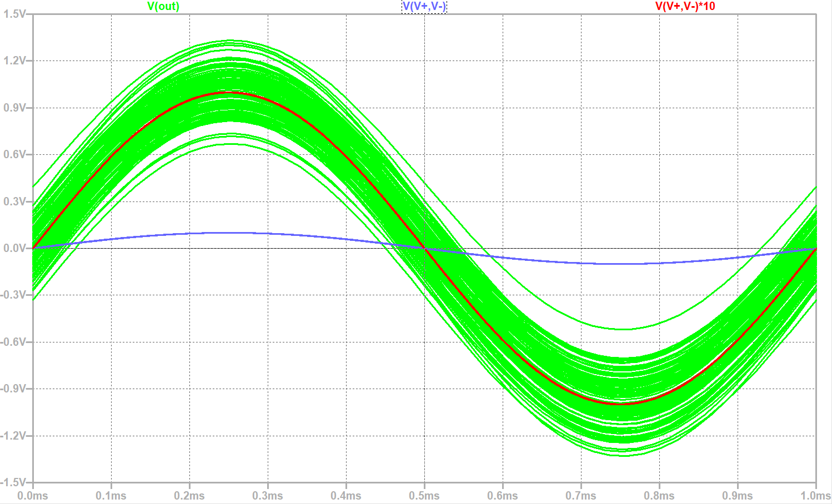The height and width of the screenshot is (504, 832).
Task: Click the 0.8ms time axis label
Action: [659, 496]
